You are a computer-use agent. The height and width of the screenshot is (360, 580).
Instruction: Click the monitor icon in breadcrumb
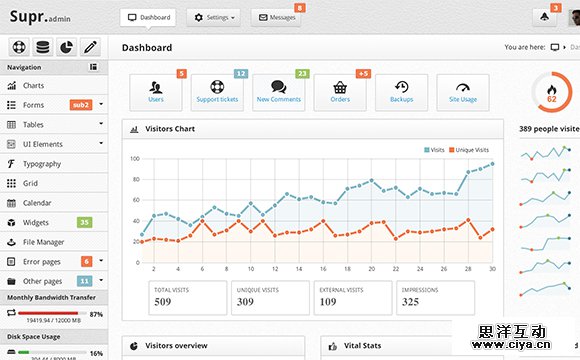pyautogui.click(x=555, y=47)
